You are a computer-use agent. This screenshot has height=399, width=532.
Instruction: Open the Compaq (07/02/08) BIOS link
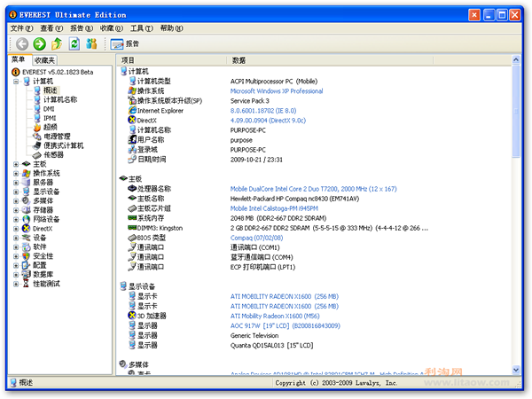point(256,238)
